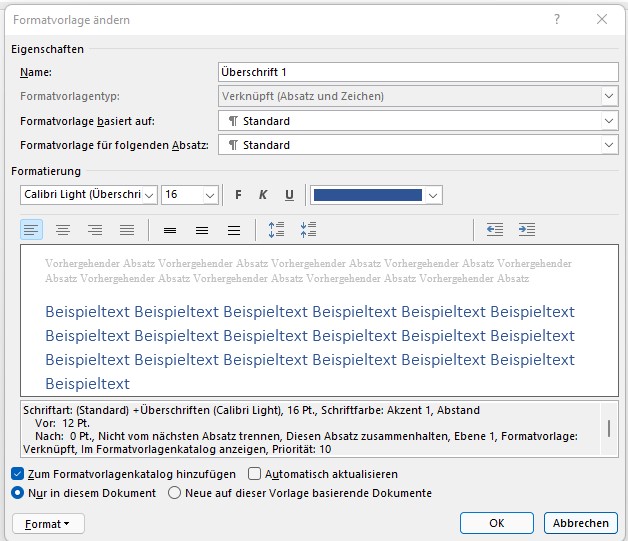Click the Eigenschaften section label
The height and width of the screenshot is (541, 628).
pyautogui.click(x=47, y=49)
